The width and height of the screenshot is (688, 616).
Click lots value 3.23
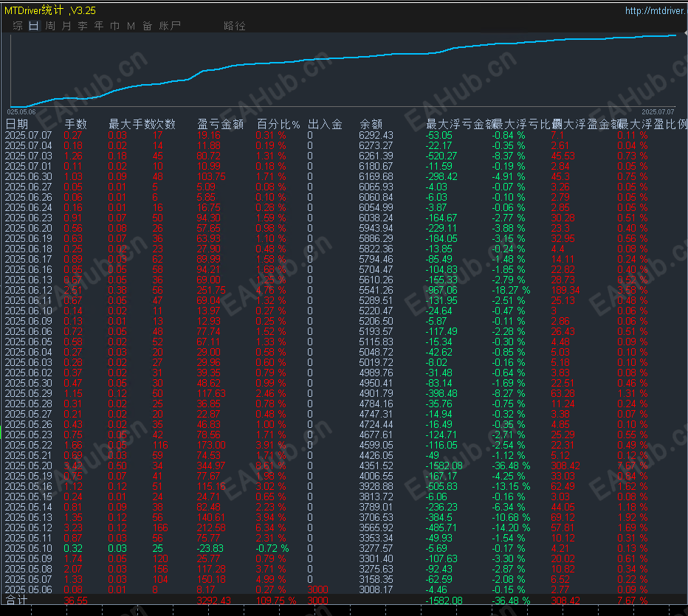pos(73,527)
